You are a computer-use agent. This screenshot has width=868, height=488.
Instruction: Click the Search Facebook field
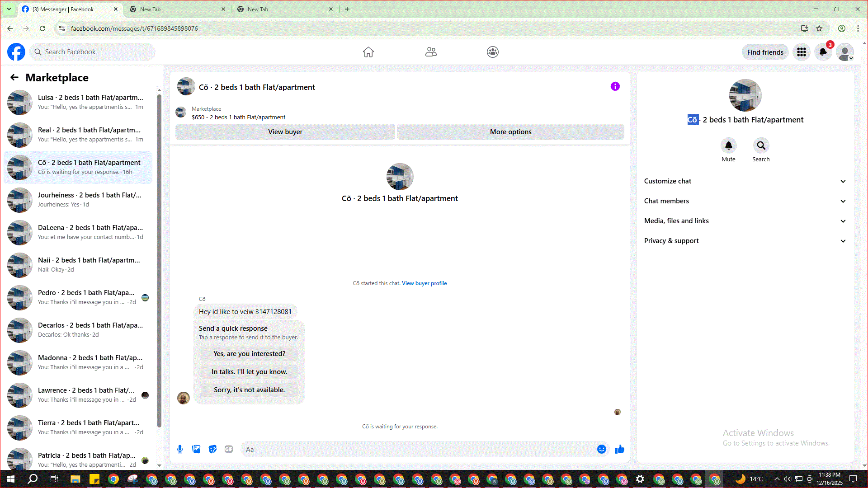[93, 52]
